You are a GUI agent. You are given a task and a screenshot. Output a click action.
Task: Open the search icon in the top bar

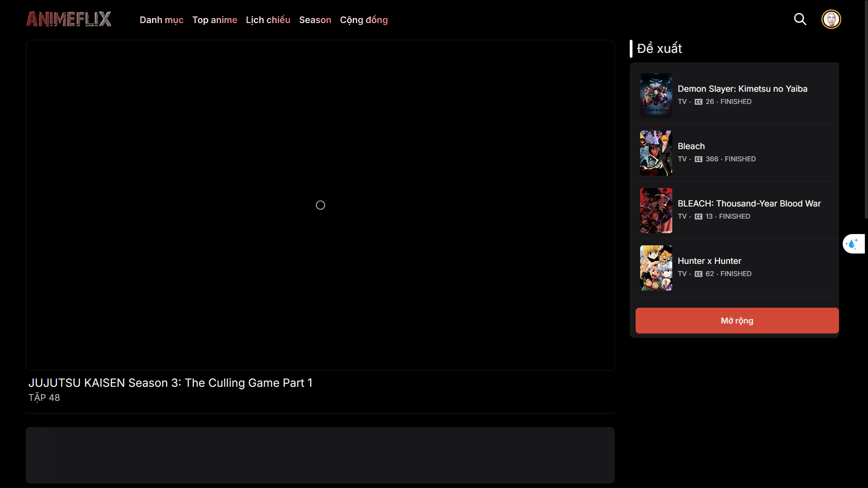pos(800,19)
